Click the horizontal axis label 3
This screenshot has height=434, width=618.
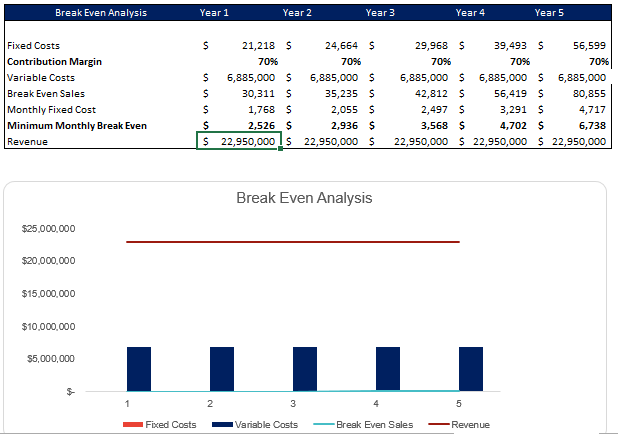[293, 404]
